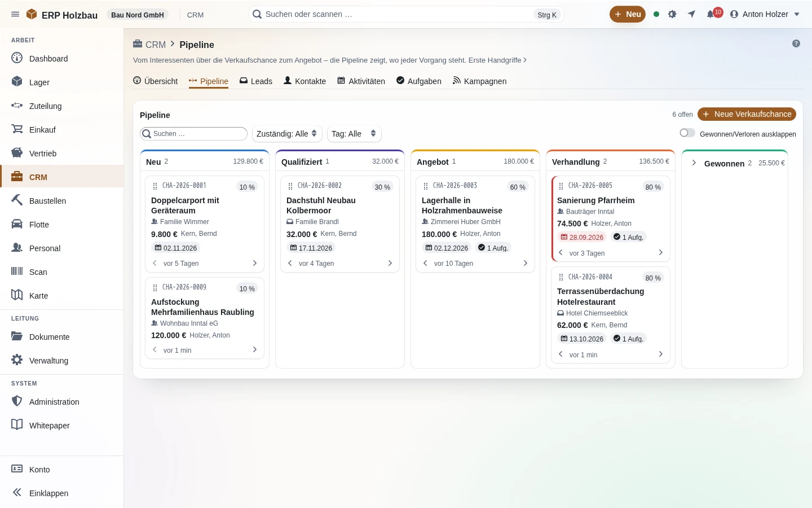
Task: Open Zuteilung in the sidebar
Action: coord(62,106)
